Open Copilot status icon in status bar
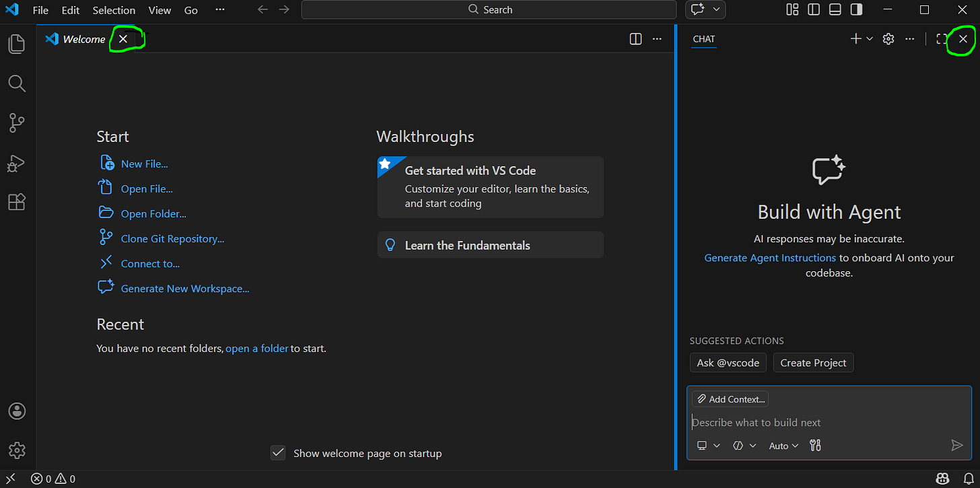The image size is (980, 488). 942,479
